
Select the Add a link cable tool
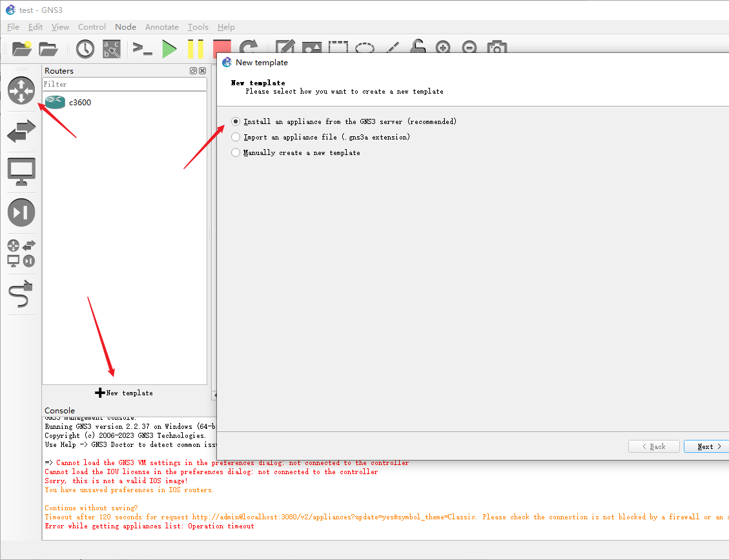coord(21,294)
